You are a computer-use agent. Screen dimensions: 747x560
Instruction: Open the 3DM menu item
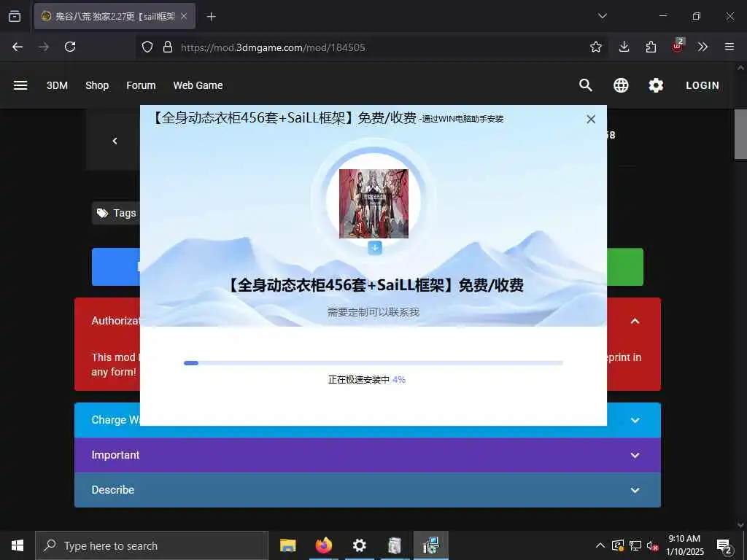pos(57,85)
